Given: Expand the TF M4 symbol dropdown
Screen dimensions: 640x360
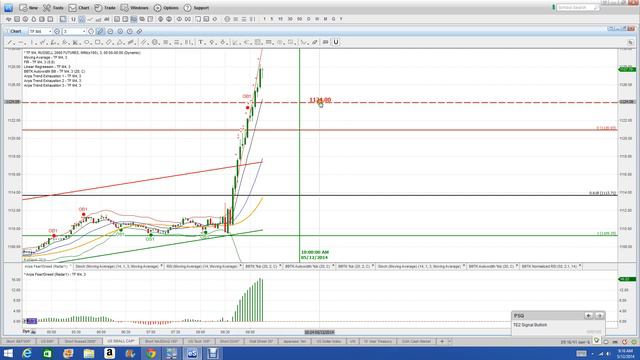Looking at the screenshot, I should (50, 31).
